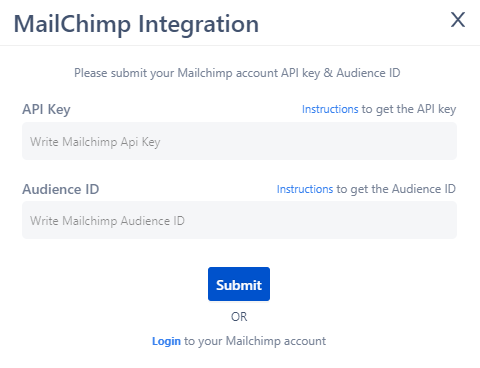Close the MailChimp Integration dialog

coord(458,20)
